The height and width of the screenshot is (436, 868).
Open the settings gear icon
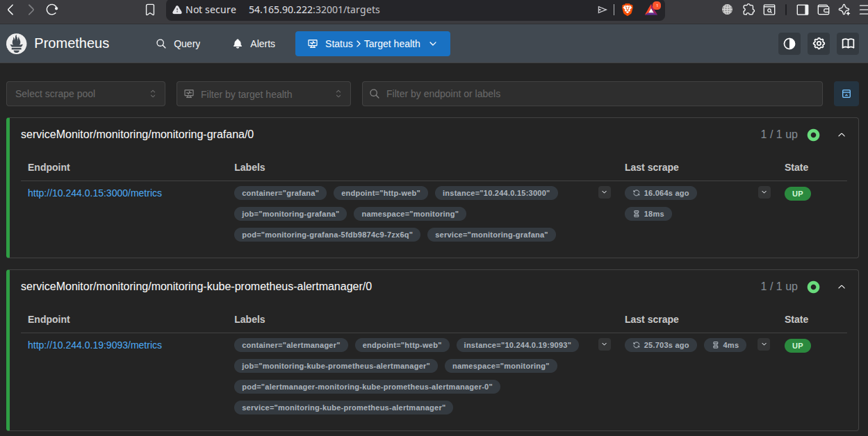pos(819,44)
